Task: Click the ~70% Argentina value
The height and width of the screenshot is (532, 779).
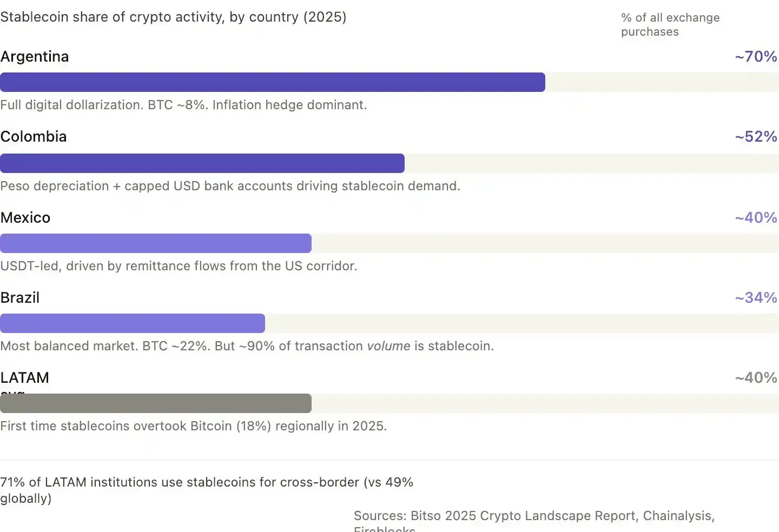Action: 756,57
